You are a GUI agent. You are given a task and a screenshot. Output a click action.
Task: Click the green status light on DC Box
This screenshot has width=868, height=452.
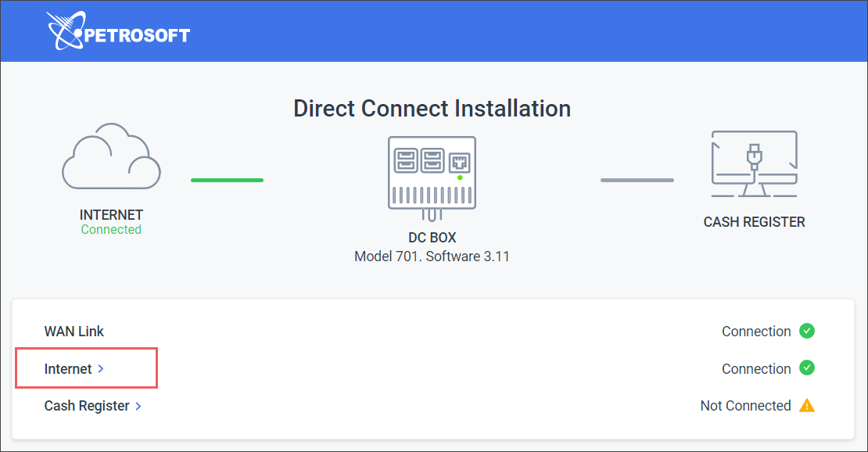460,178
